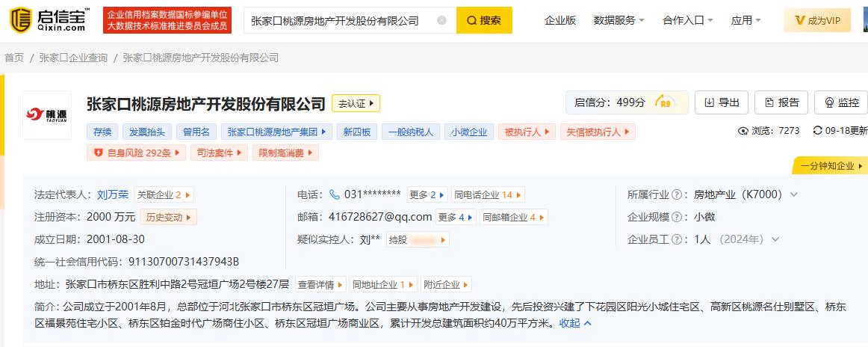
Task: Click the 所属行业 help question icon
Action: 676,195
